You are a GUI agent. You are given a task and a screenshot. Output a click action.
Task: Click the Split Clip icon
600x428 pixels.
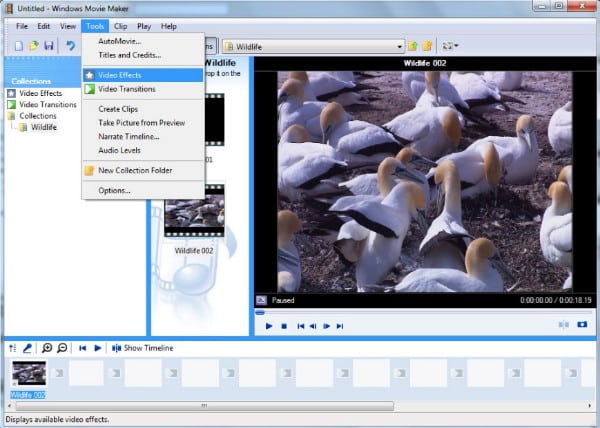563,325
